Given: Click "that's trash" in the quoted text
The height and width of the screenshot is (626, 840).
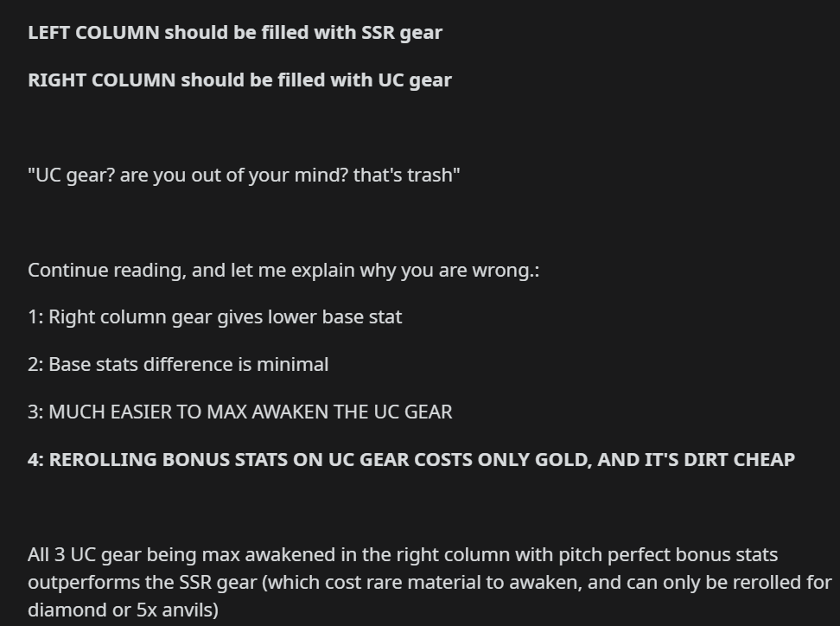Looking at the screenshot, I should 407,176.
